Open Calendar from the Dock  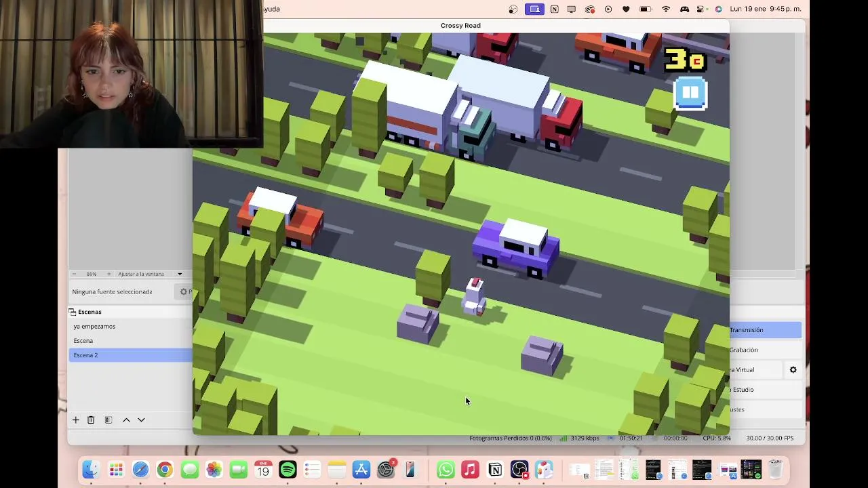pyautogui.click(x=263, y=470)
